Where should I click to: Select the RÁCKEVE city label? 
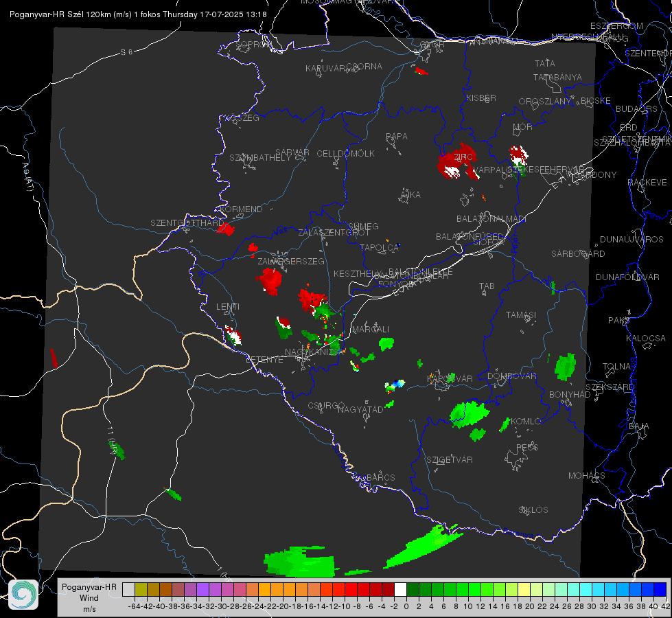coord(647,183)
